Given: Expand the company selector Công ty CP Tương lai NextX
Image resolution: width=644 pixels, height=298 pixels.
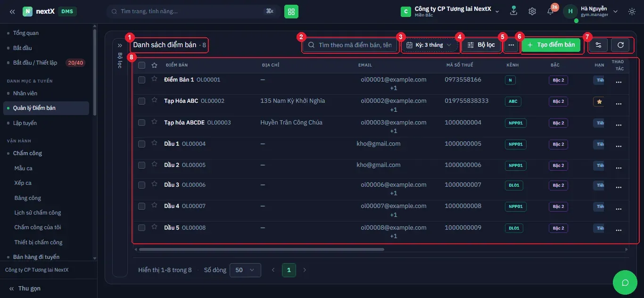Looking at the screenshot, I should click(x=450, y=11).
